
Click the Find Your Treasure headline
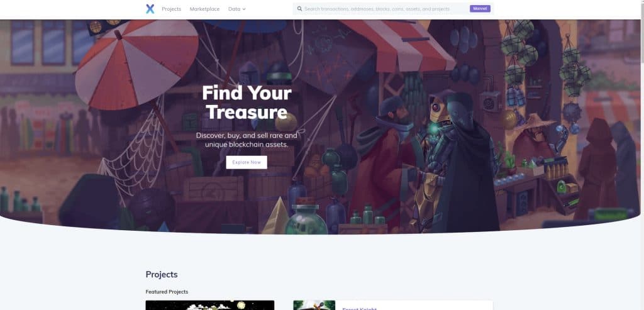coord(247,102)
